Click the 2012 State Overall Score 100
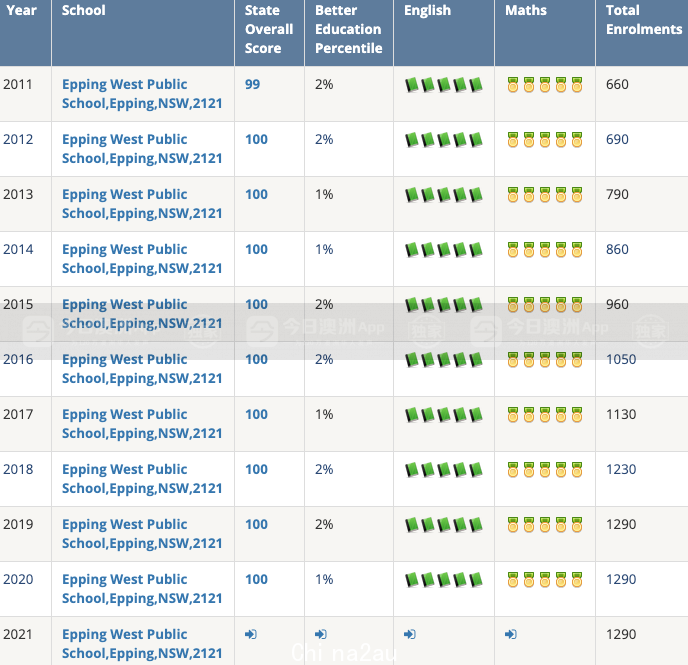This screenshot has height=665, width=688. (256, 139)
